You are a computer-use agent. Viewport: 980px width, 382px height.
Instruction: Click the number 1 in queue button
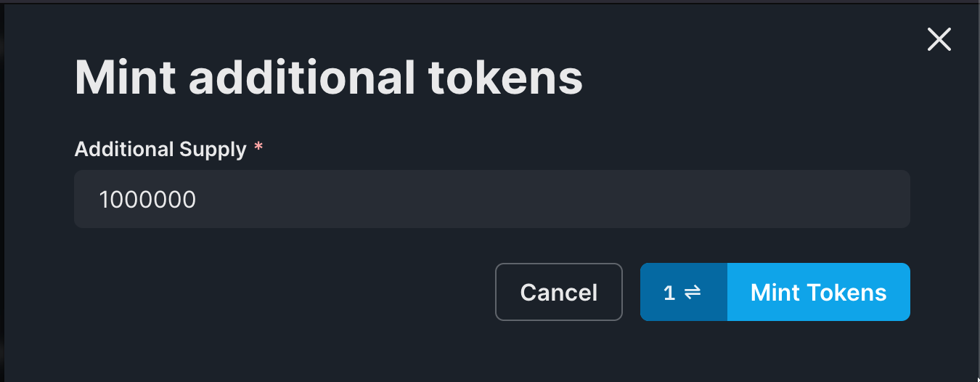[x=669, y=293]
